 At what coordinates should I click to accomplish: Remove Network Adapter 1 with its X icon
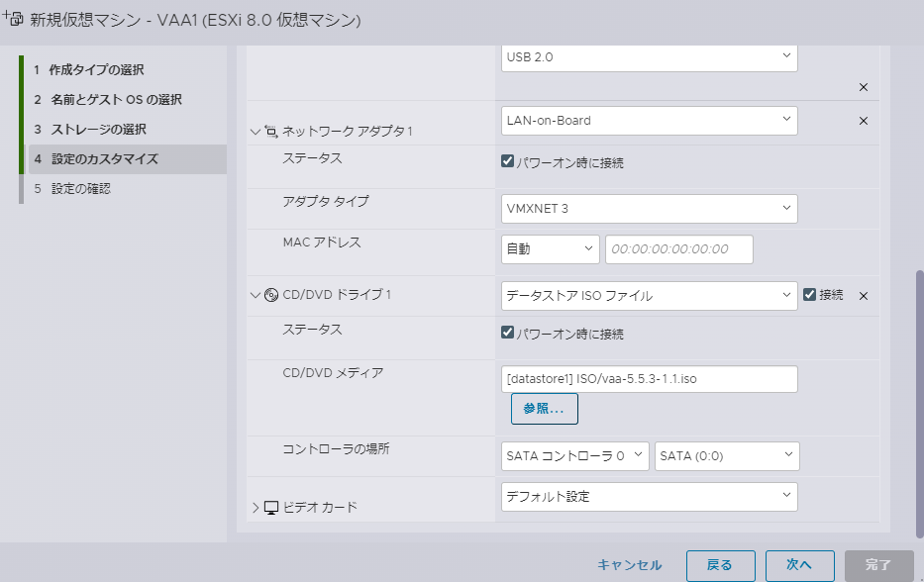[x=863, y=121]
